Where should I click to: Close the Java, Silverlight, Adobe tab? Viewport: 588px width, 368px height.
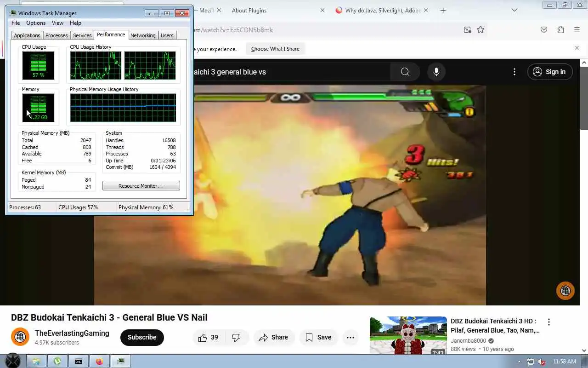click(x=426, y=10)
